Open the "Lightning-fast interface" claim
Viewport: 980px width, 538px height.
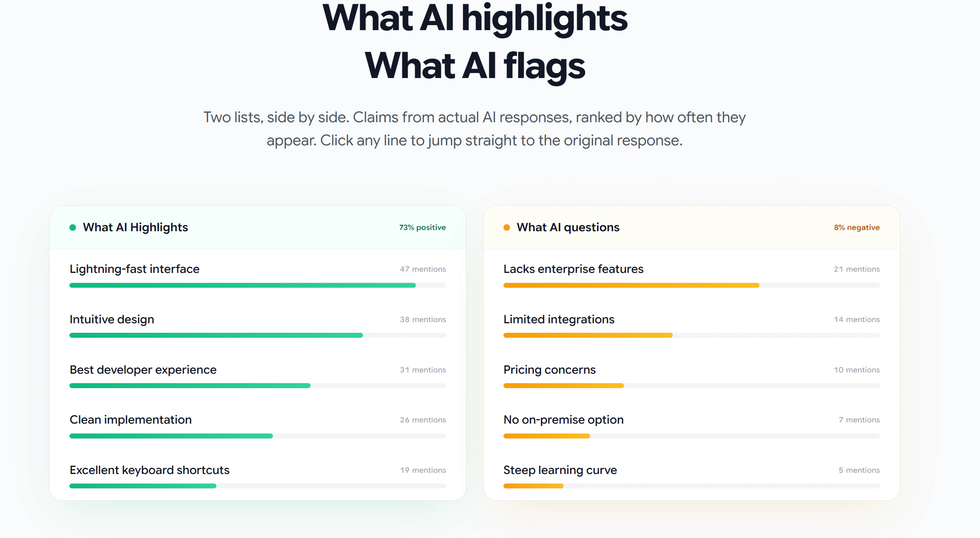coord(134,269)
